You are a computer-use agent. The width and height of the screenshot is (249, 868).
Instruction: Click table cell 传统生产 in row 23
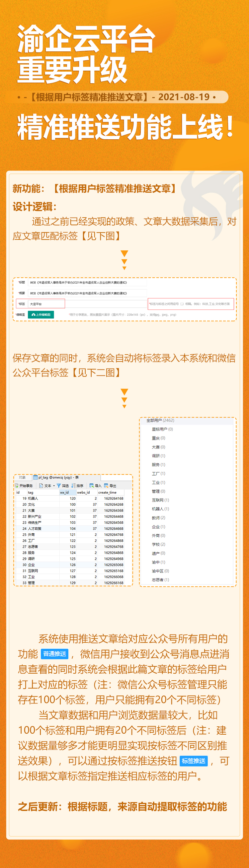point(35,522)
